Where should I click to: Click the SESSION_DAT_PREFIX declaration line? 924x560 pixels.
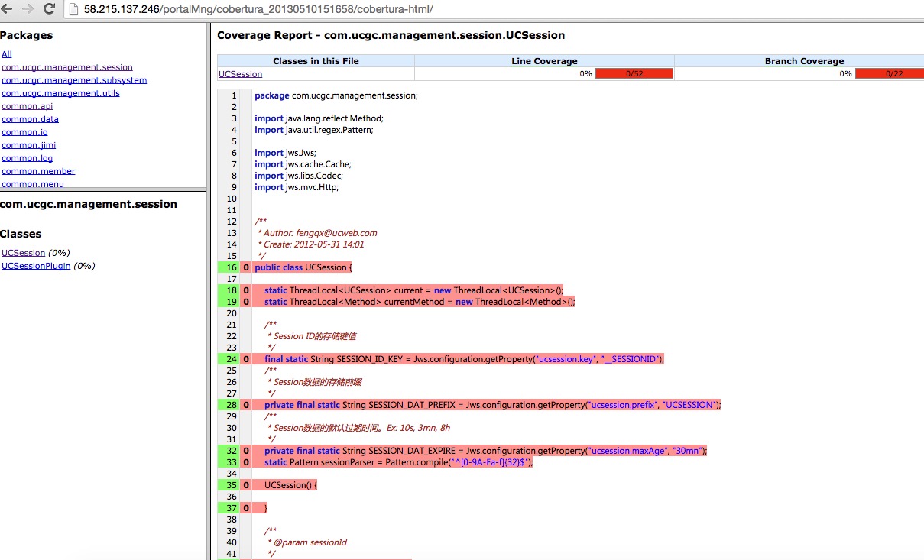493,405
